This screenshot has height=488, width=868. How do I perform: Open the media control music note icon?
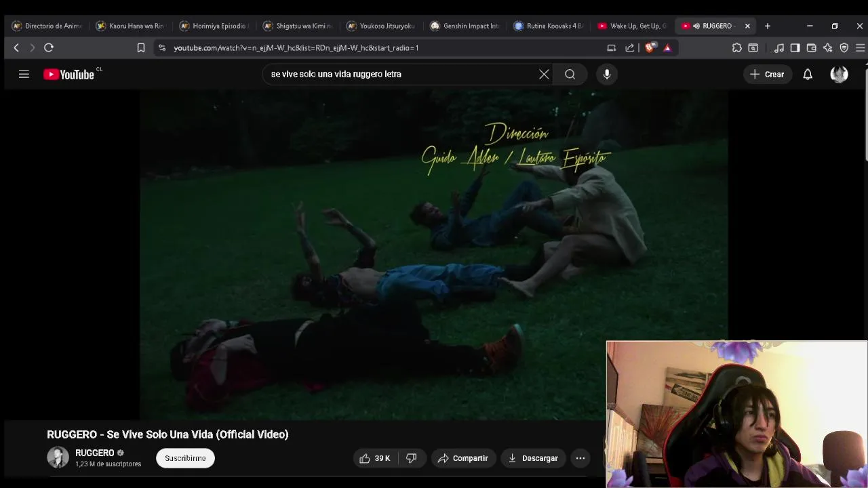tap(779, 47)
